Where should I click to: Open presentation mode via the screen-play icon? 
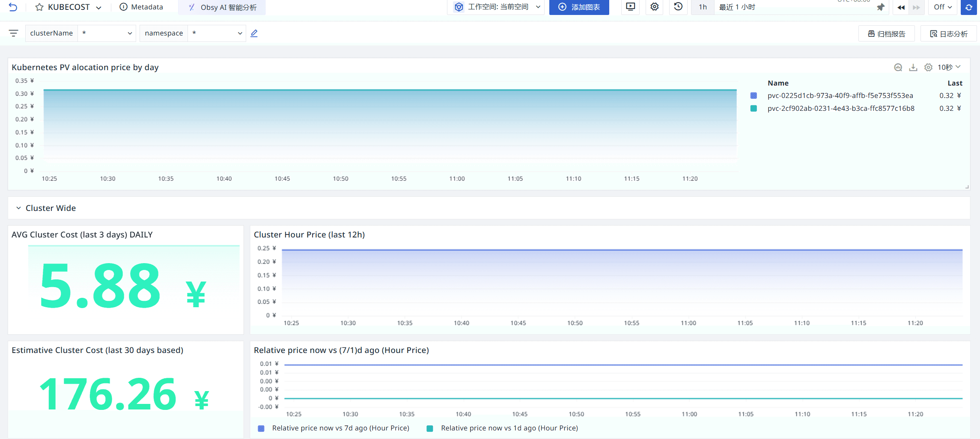pos(630,7)
